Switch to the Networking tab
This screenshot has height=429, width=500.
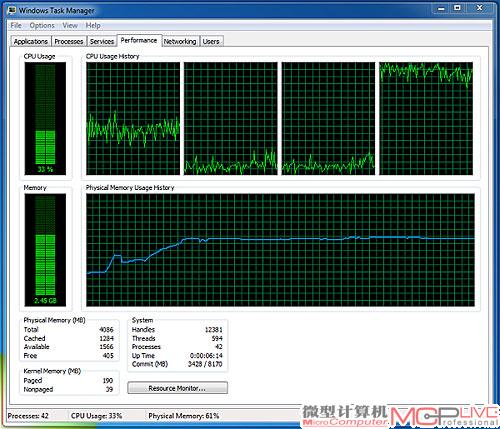pyautogui.click(x=180, y=41)
